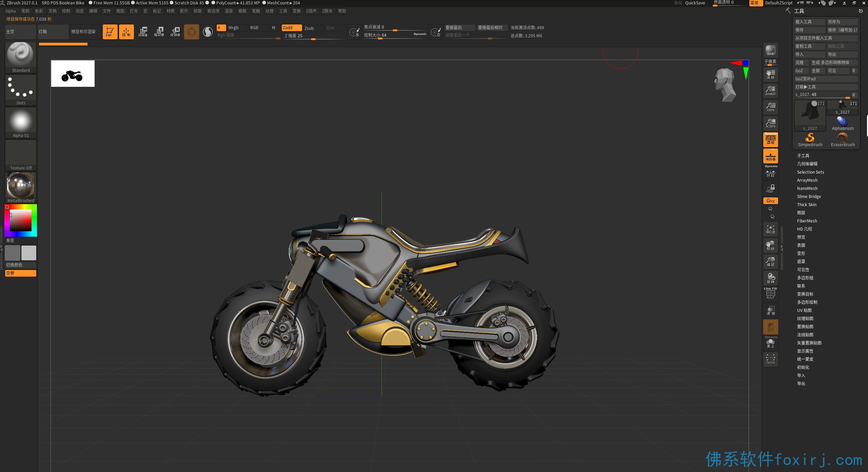
Task: Click the 100% actual size icon
Action: (x=770, y=107)
